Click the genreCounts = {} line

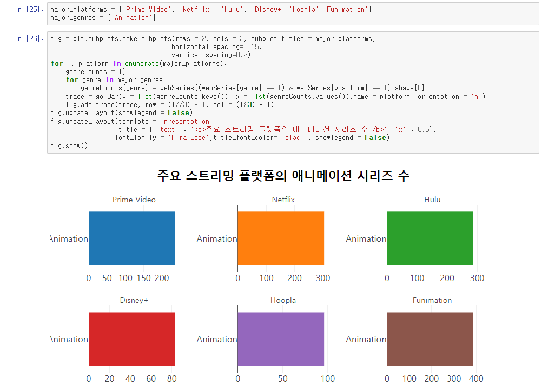click(x=96, y=71)
